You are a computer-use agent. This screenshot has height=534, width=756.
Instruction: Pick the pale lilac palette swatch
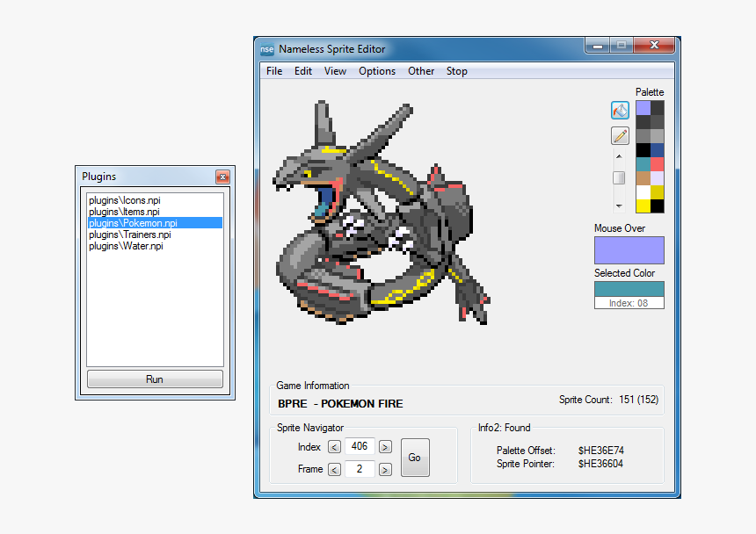point(658,178)
